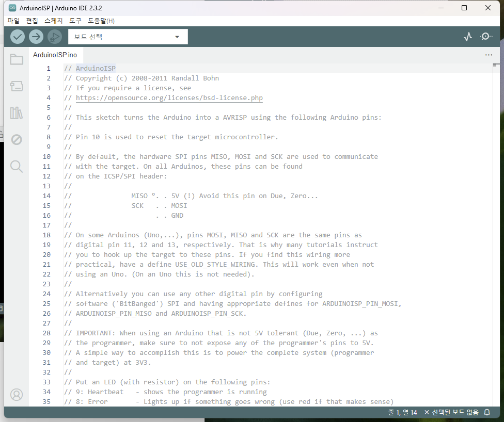The width and height of the screenshot is (504, 422).
Task: Minimize the Arduino IDE window
Action: coord(441,8)
